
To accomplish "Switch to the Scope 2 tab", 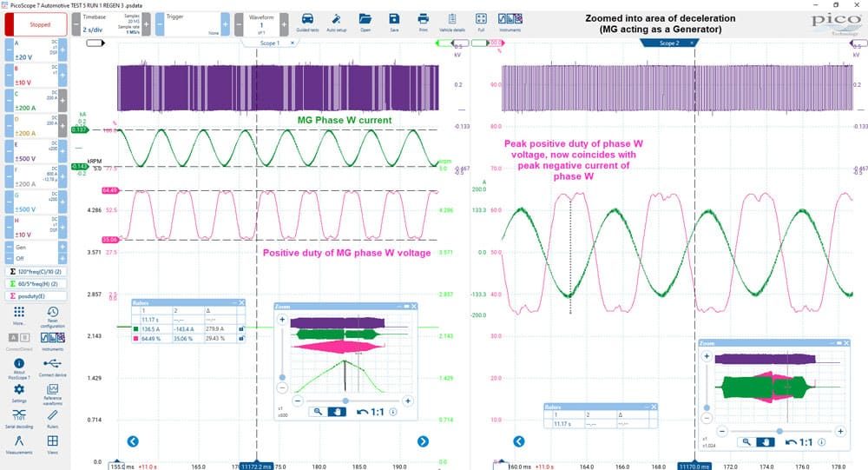I will point(668,43).
